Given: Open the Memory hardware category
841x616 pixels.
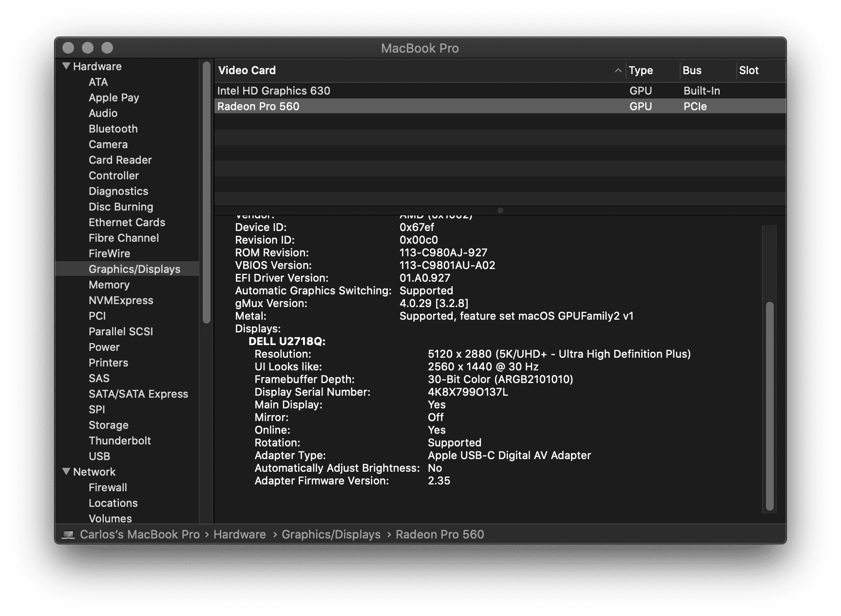Looking at the screenshot, I should click(109, 285).
